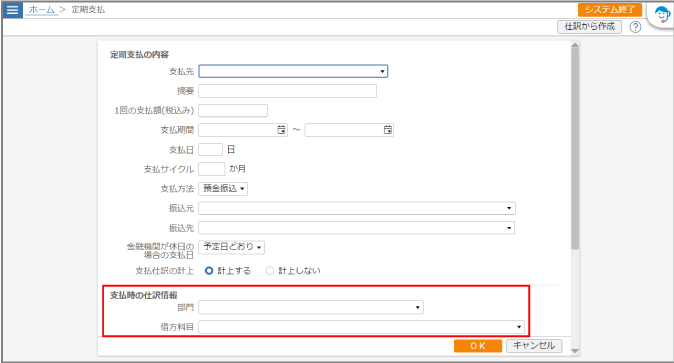Click the 定期支払の内容 section heading

pyautogui.click(x=139, y=55)
